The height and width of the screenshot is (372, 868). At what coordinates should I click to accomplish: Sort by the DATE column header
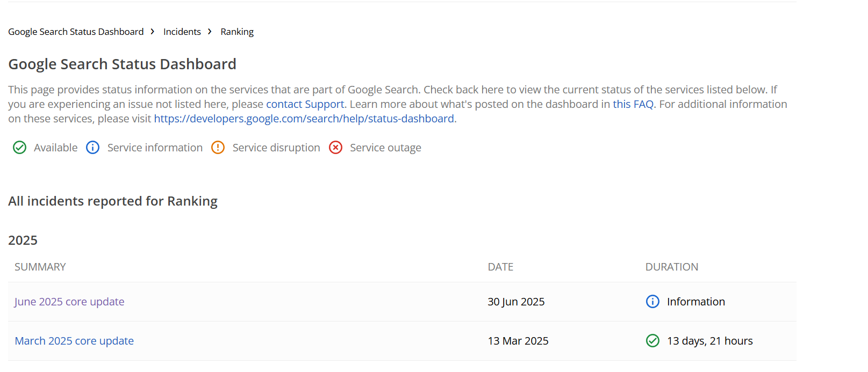pos(500,266)
